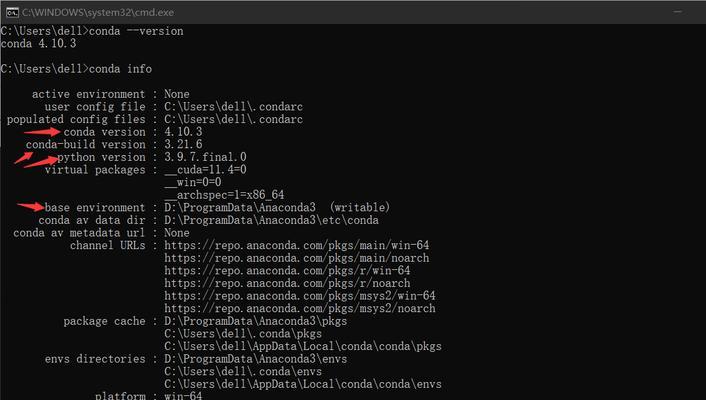This screenshot has width=706, height=400.
Task: Click the cmd.exe icon in title bar
Action: [x=12, y=13]
